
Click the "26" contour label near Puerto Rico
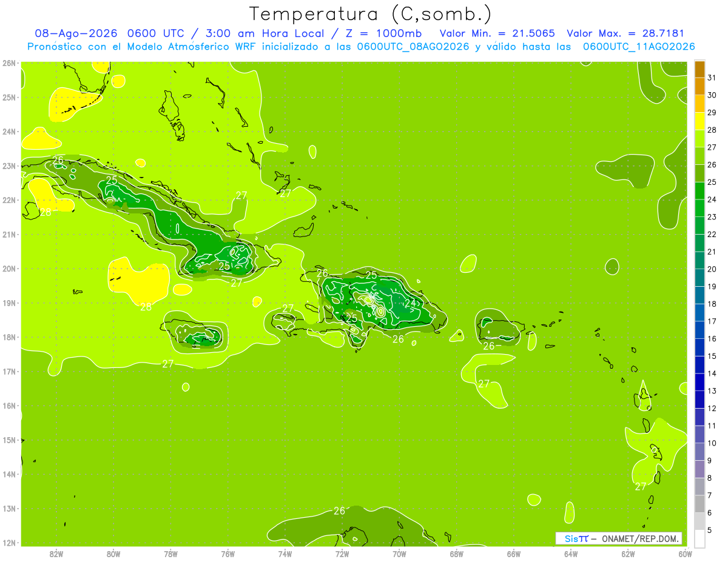click(488, 346)
